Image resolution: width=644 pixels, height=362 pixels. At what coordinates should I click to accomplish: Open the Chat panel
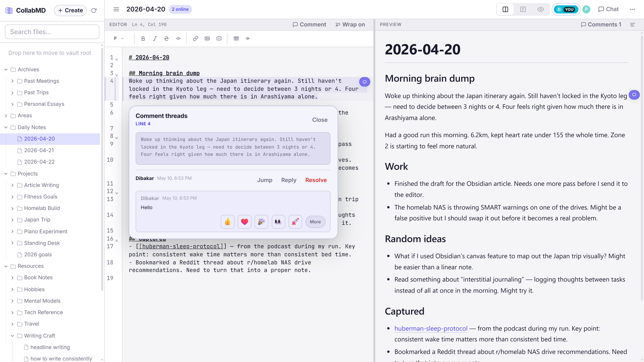(608, 9)
